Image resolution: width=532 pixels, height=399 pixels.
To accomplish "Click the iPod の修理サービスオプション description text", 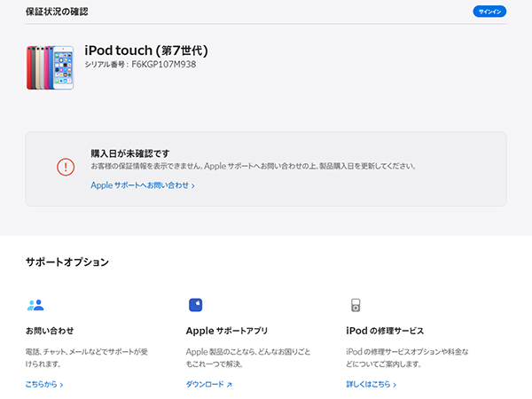I will (x=407, y=357).
